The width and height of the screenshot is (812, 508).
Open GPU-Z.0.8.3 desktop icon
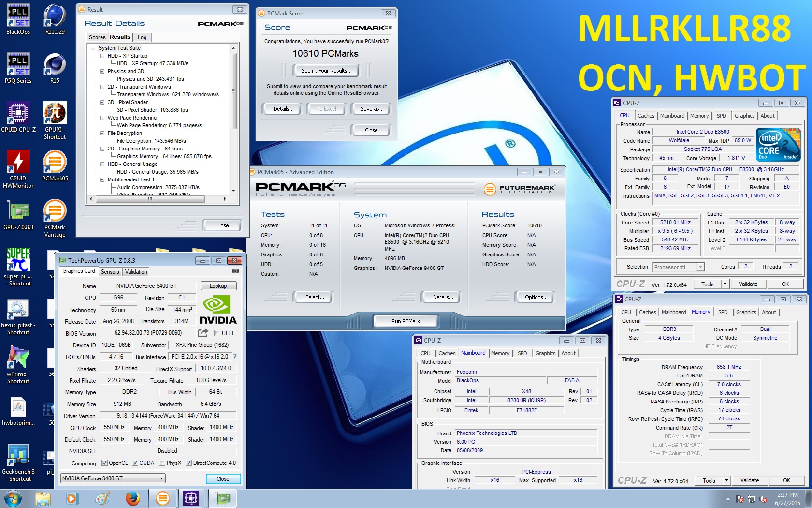[x=18, y=215]
